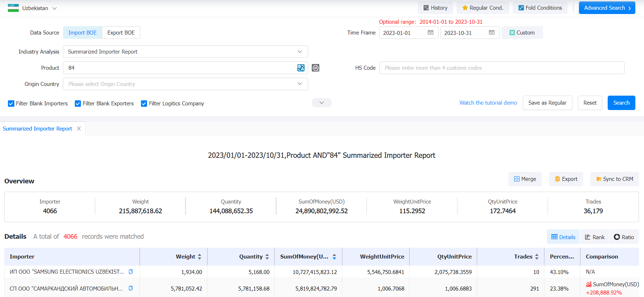644x297 pixels.
Task: Expand more filter conditions chevron
Action: coord(321,103)
